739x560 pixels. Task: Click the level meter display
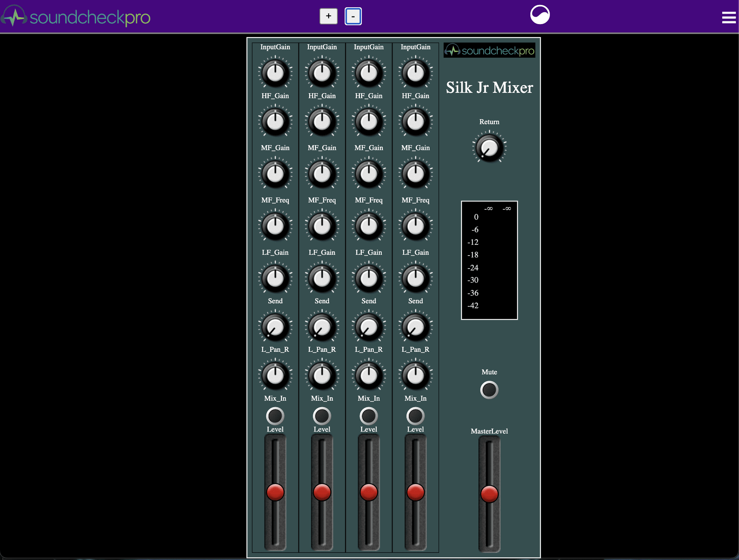point(489,260)
